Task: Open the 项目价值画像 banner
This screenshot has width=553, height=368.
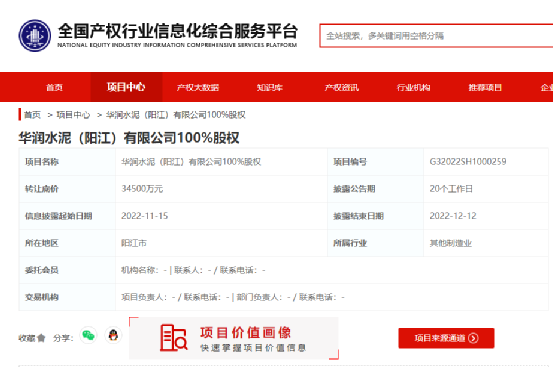Action: pos(234,338)
